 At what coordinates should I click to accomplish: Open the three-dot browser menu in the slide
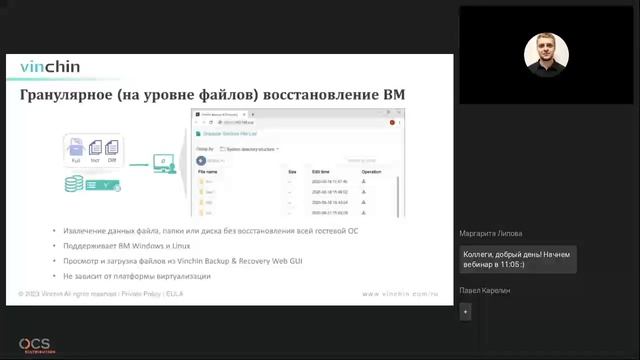pyautogui.click(x=400, y=122)
